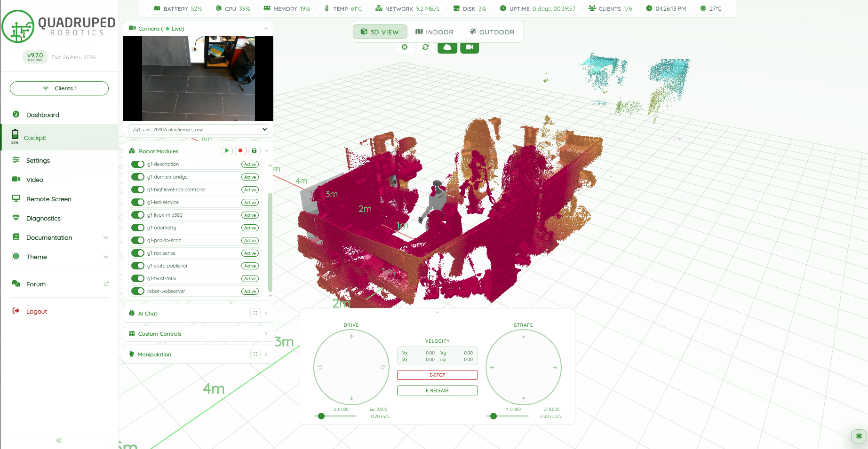Toggle the g1-realsense module switch
The height and width of the screenshot is (449, 868).
click(x=138, y=253)
